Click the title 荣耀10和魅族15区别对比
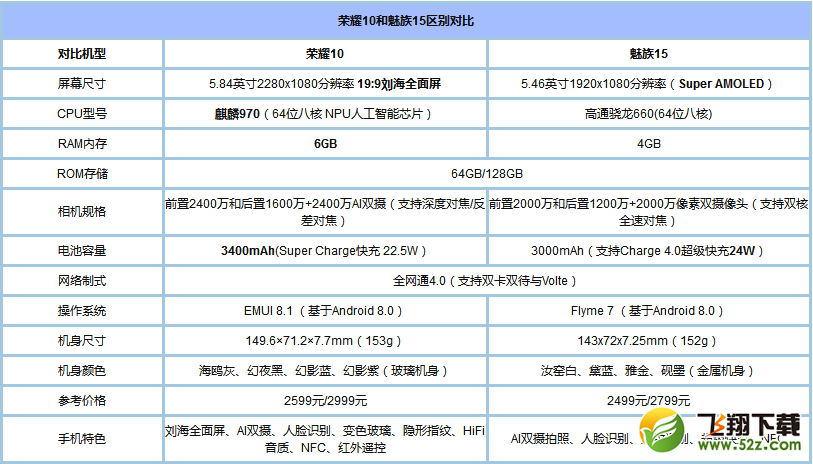This screenshot has height=464, width=813. tap(405, 21)
